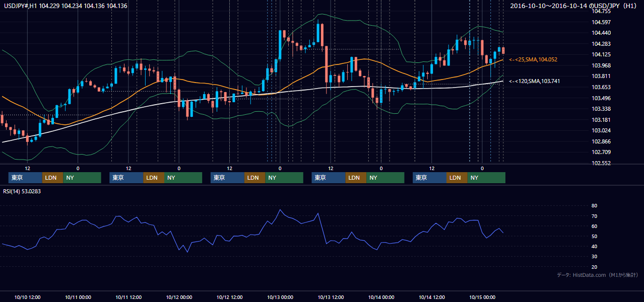
Task: Click price axis value 103.024
Action: tap(601, 130)
